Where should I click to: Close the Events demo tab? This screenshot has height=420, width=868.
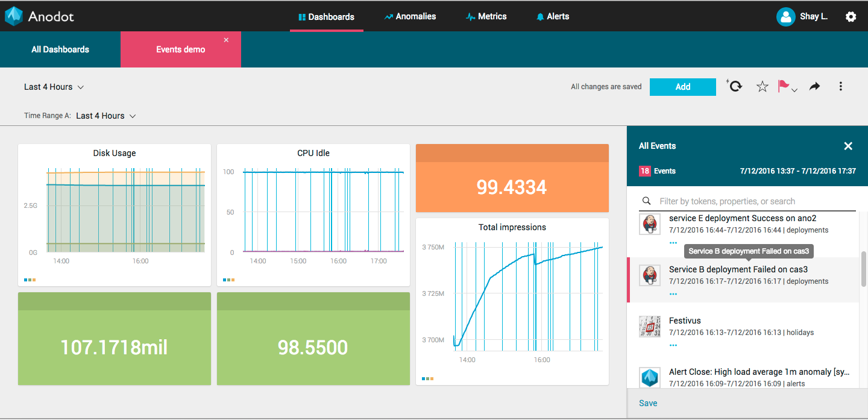[x=226, y=40]
